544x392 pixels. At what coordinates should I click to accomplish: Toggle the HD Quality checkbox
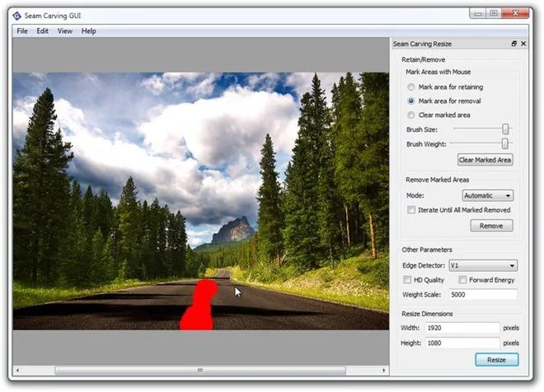[x=407, y=280]
